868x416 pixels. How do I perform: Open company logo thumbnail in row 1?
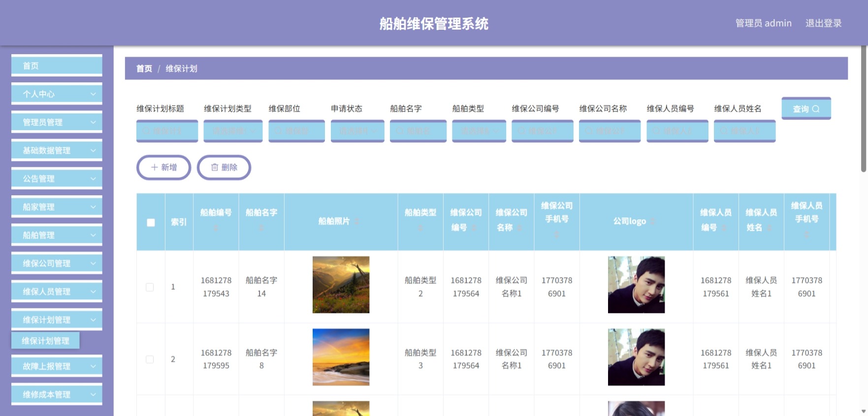click(x=636, y=284)
